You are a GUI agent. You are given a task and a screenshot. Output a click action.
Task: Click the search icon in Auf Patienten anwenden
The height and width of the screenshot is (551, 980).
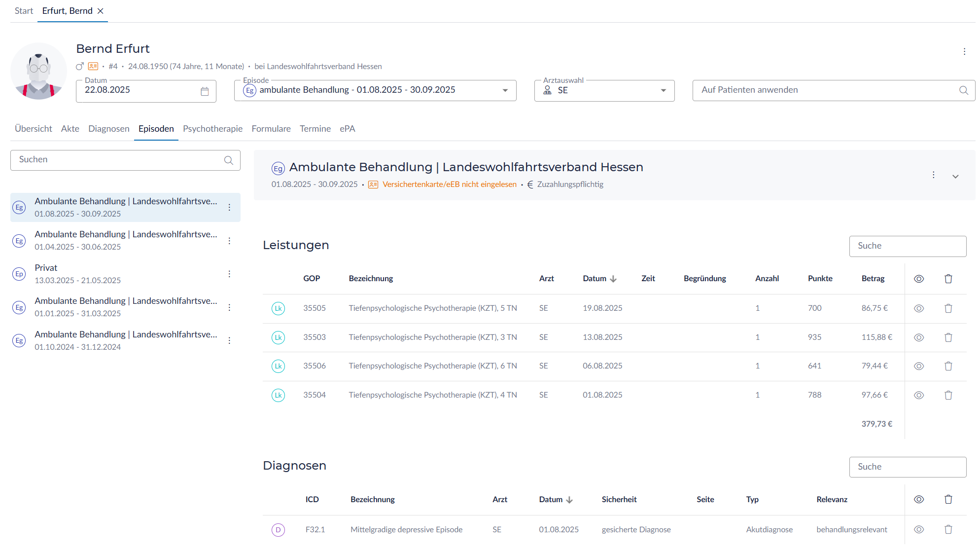coord(963,90)
